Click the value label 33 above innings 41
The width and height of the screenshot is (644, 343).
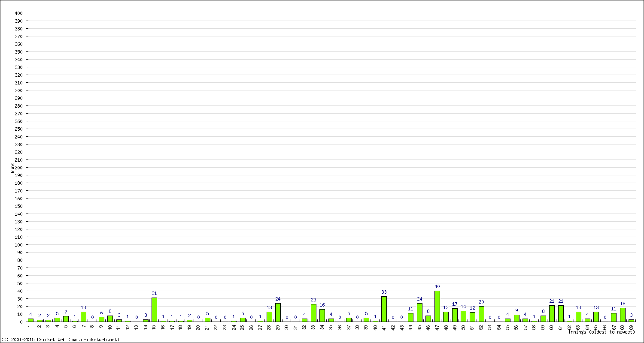(x=384, y=292)
